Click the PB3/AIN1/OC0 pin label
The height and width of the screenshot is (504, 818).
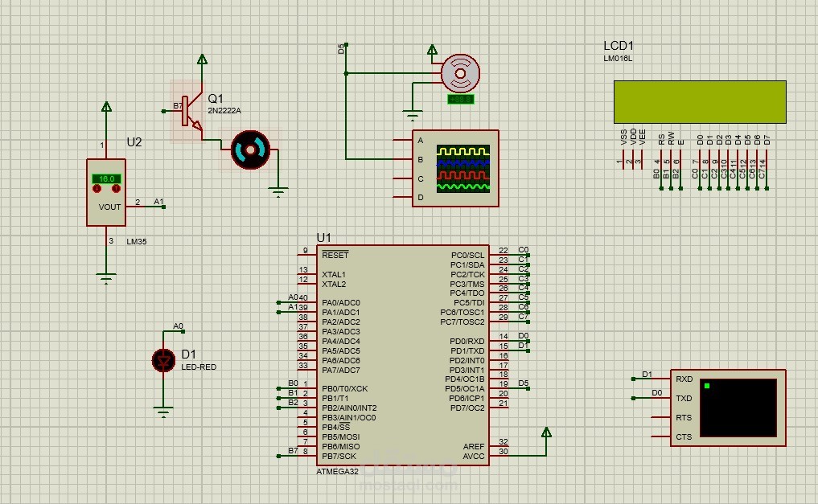[x=349, y=417]
